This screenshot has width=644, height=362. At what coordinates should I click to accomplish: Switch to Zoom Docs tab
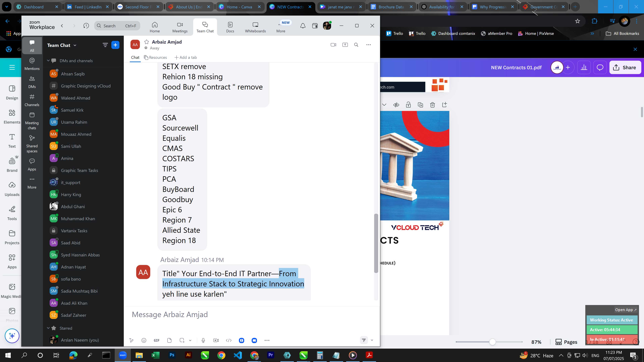(x=230, y=27)
